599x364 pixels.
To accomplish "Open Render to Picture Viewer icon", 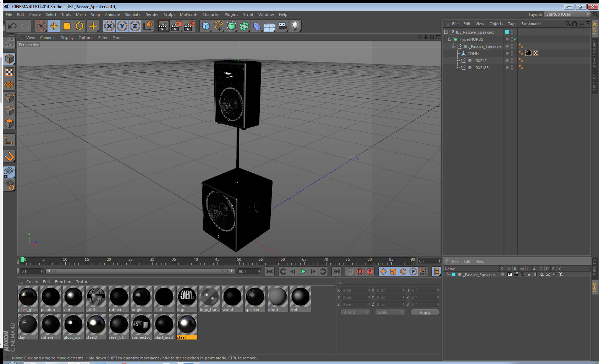I will coord(176,26).
